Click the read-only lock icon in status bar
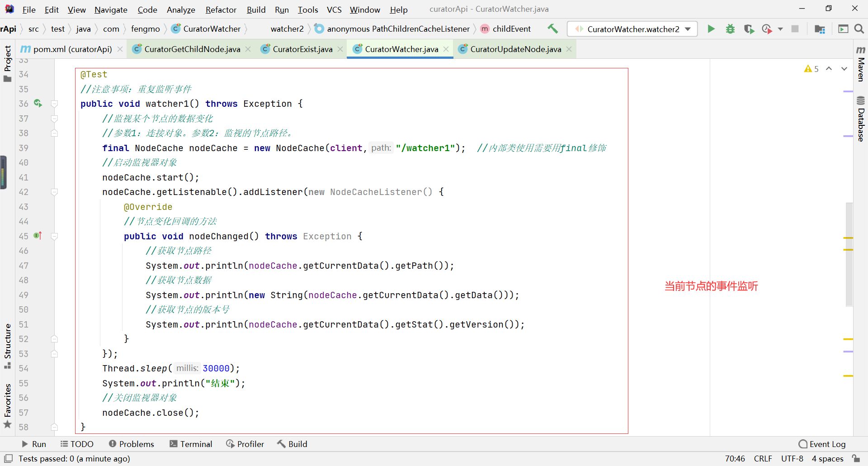 pyautogui.click(x=856, y=458)
